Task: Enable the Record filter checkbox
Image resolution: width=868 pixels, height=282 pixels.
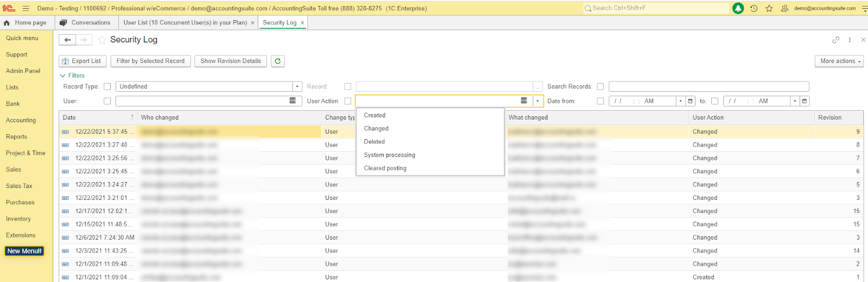Action: pyautogui.click(x=348, y=86)
